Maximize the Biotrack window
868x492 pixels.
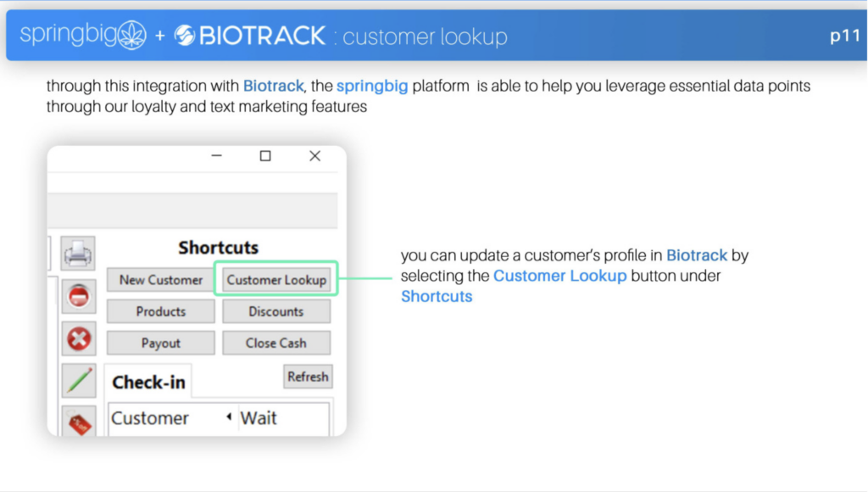[x=265, y=156]
